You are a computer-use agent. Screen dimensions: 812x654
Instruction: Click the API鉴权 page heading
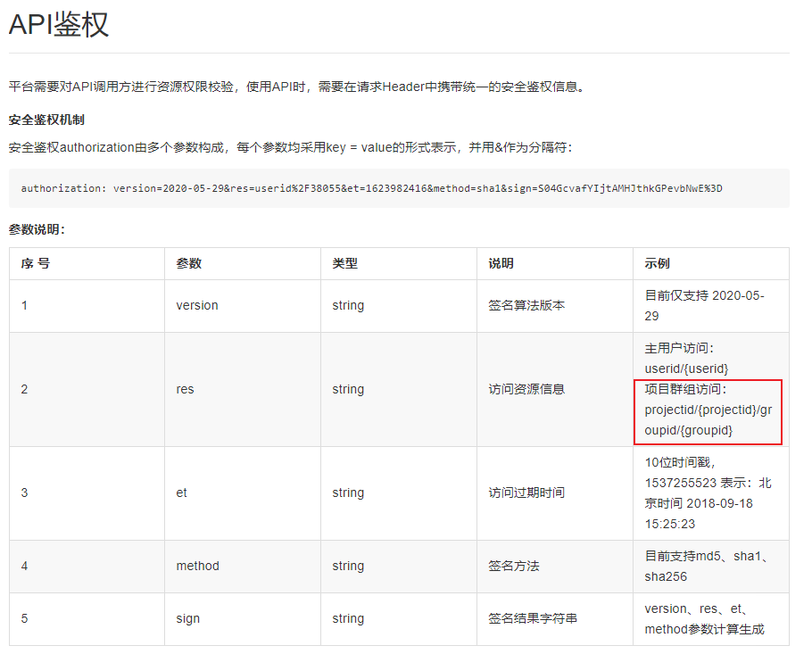(x=59, y=24)
